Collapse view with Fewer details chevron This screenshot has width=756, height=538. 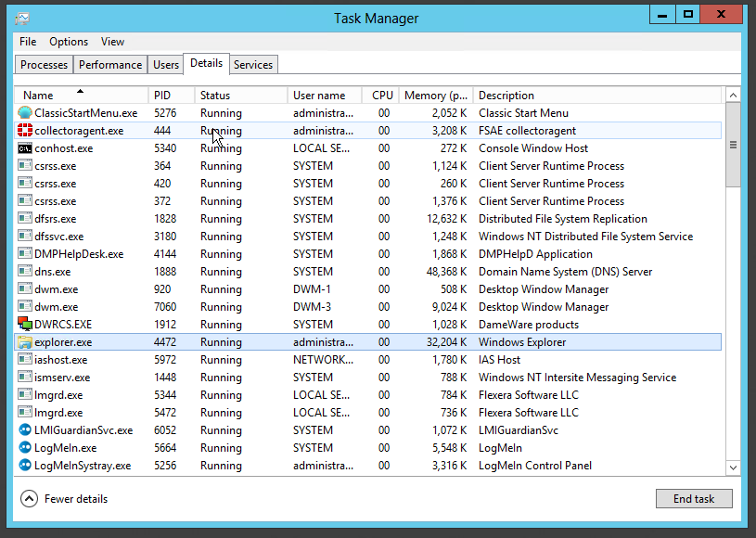[29, 499]
